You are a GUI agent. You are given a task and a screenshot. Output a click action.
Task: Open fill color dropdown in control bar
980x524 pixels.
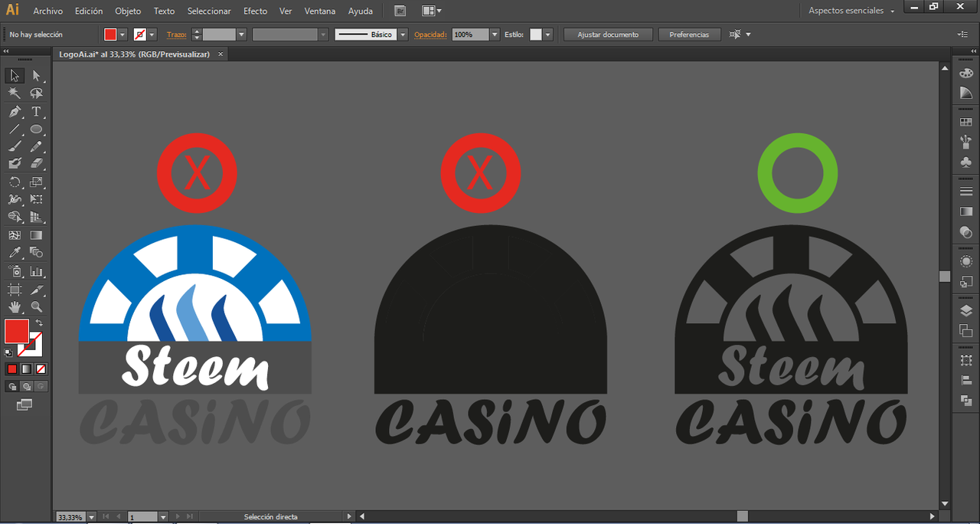click(122, 34)
